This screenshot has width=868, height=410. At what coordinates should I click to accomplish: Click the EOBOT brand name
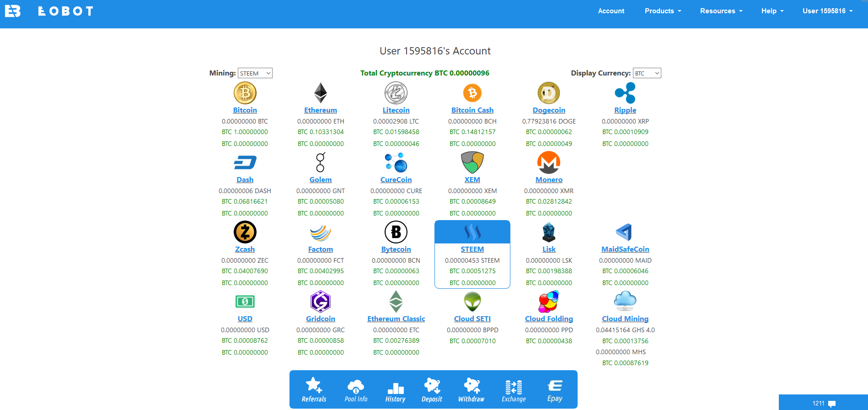click(66, 11)
